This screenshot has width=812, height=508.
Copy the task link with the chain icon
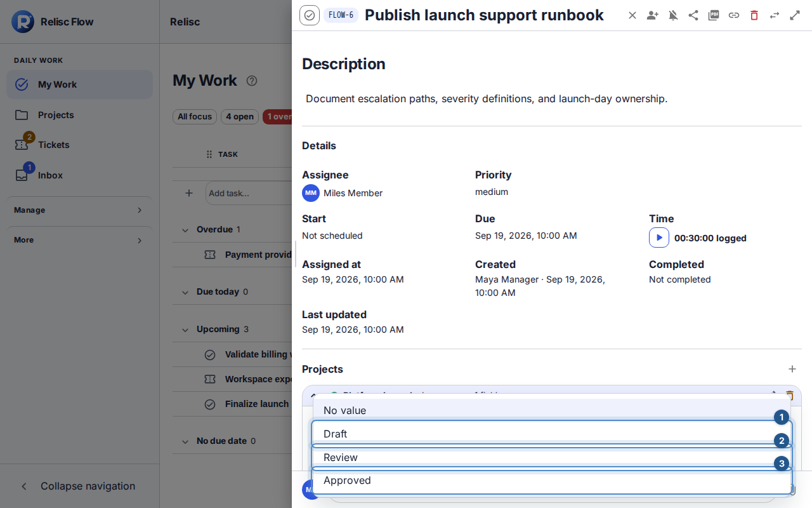tap(734, 15)
